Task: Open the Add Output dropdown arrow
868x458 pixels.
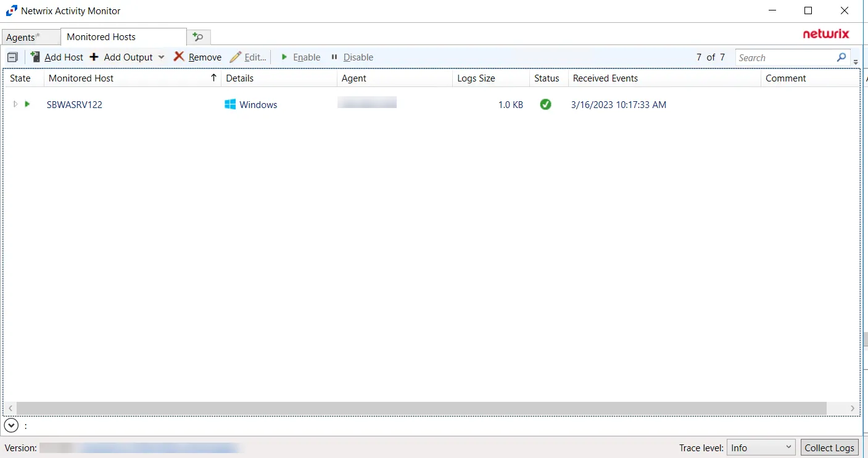Action: coord(161,57)
